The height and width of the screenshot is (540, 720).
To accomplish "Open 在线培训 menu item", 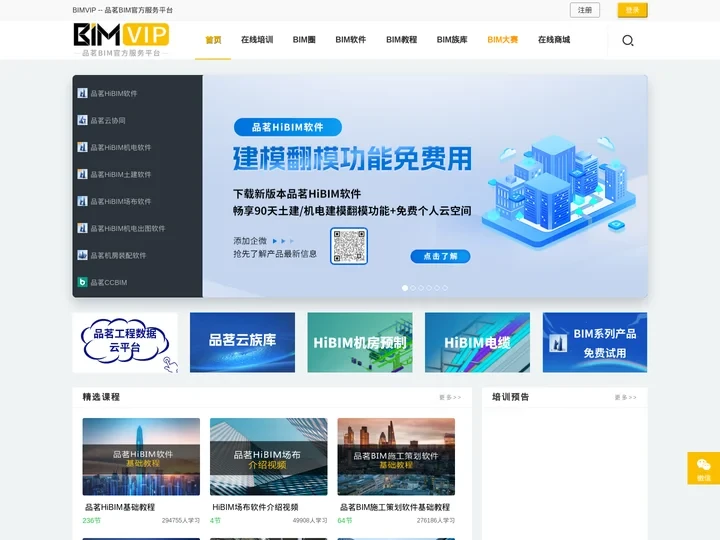I will (257, 40).
